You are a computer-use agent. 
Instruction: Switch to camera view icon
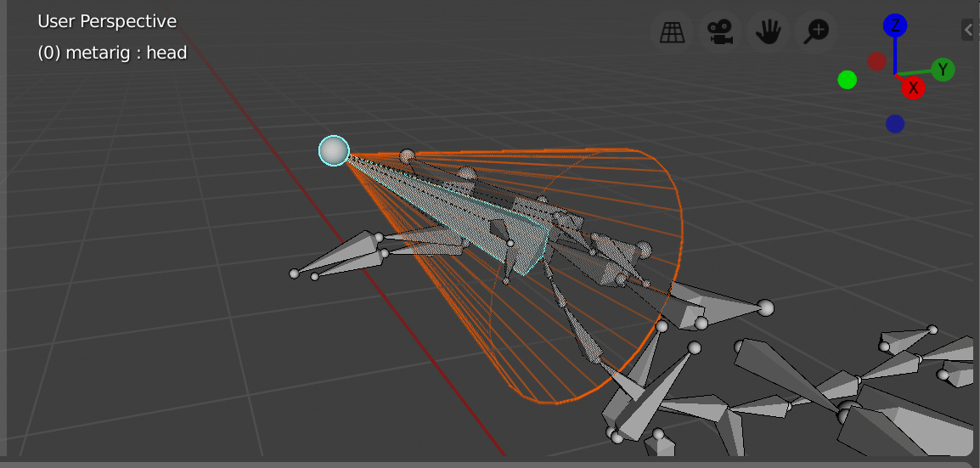pos(720,31)
